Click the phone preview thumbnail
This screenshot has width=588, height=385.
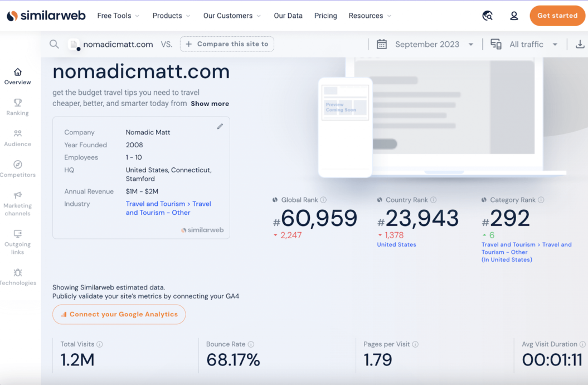click(x=345, y=128)
